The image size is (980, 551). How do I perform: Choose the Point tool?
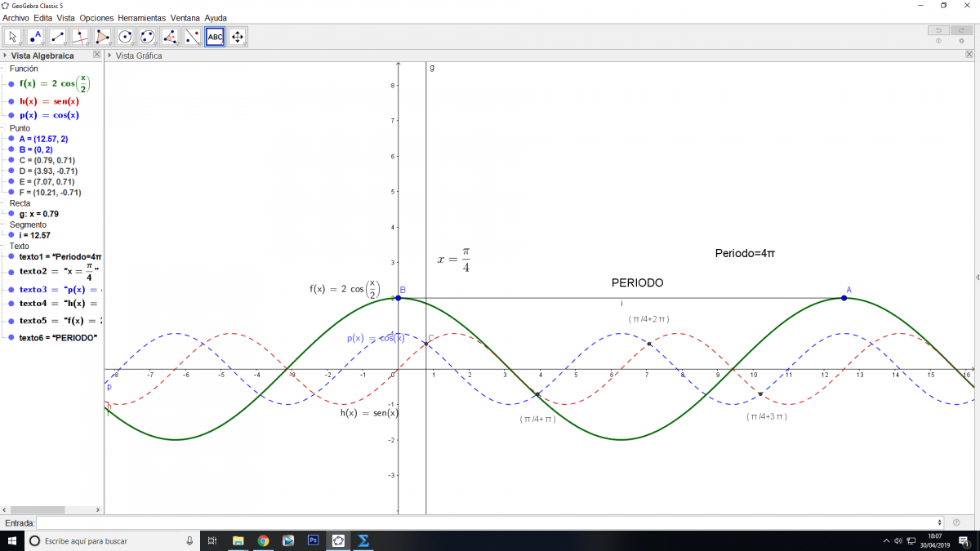[35, 37]
